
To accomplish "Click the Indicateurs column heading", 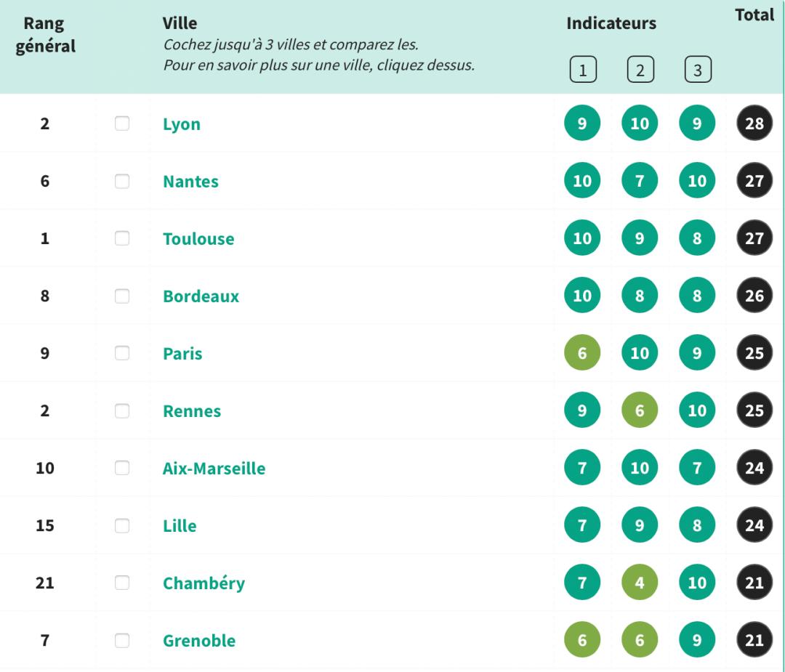I will (x=611, y=24).
